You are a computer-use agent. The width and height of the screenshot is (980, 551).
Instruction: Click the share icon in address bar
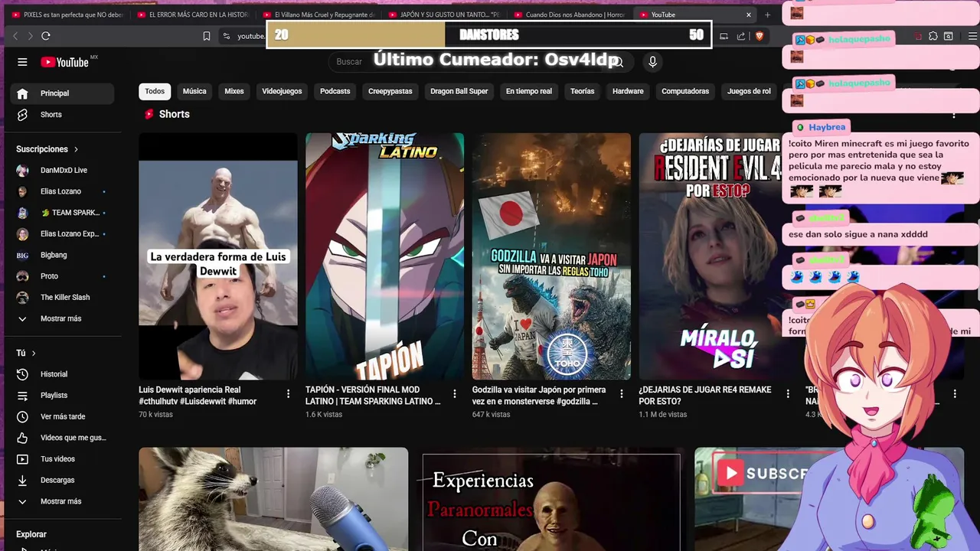[741, 36]
